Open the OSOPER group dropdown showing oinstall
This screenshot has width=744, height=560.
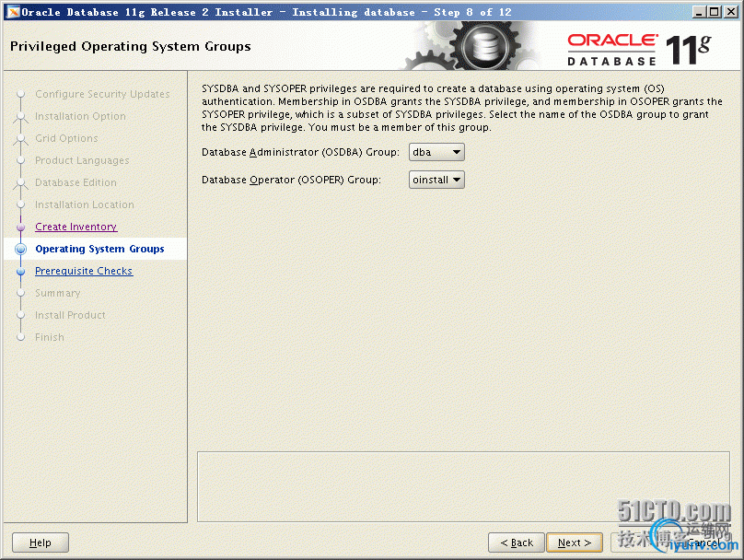point(436,180)
